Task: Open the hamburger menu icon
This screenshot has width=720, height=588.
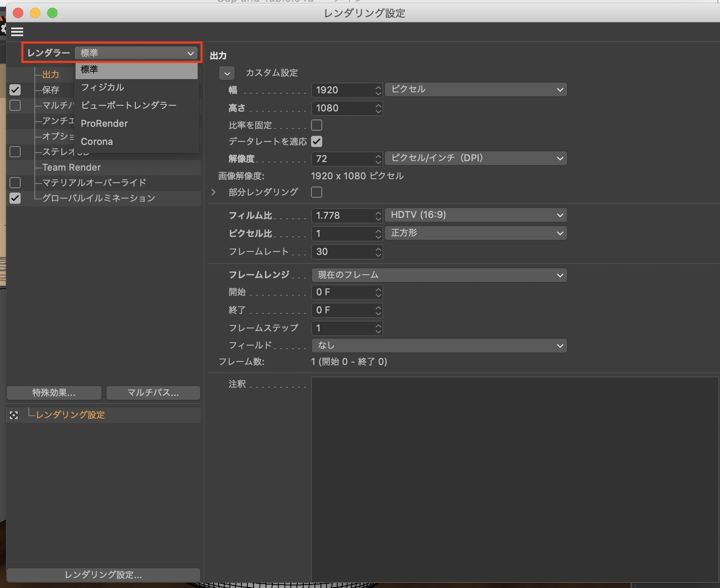Action: point(17,32)
